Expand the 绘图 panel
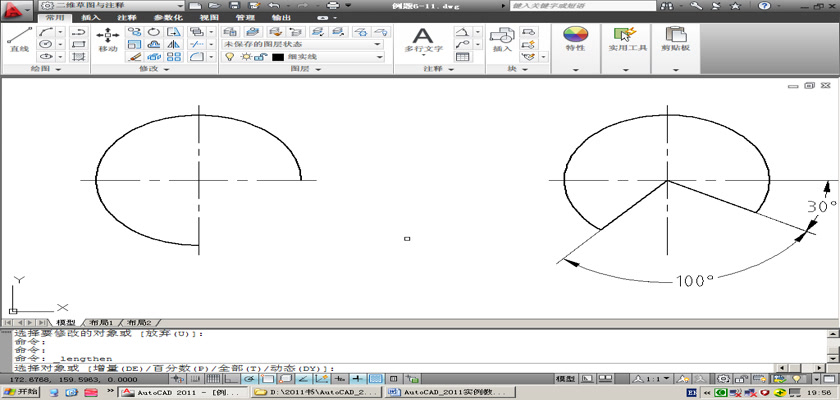 point(46,69)
